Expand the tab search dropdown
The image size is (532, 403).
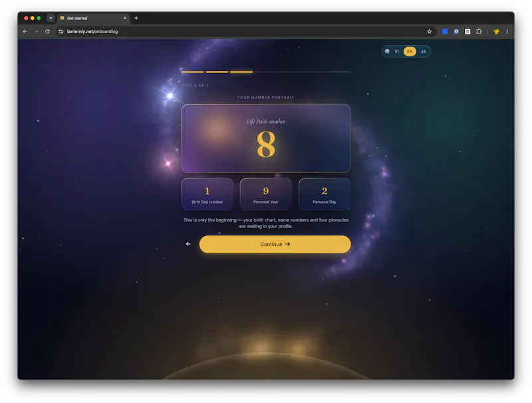51,18
